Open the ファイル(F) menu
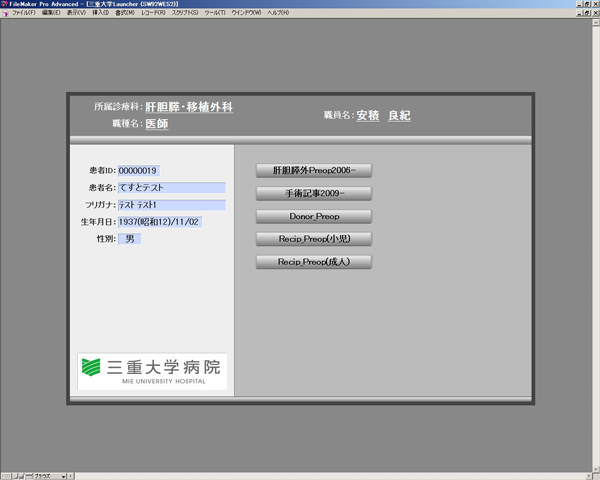Viewport: 600px width, 480px height. [x=24, y=12]
